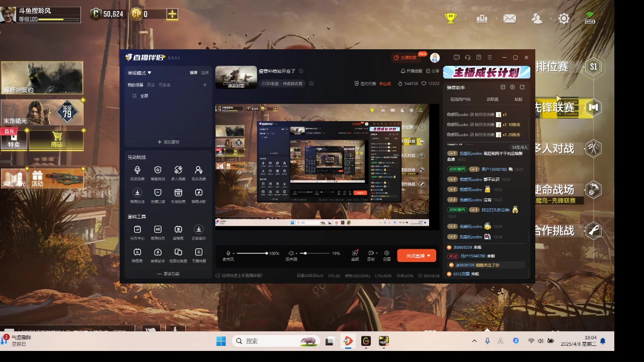Open the 关闭直播 stop-stream dropdown
The width and height of the screenshot is (644, 362).
pyautogui.click(x=429, y=255)
